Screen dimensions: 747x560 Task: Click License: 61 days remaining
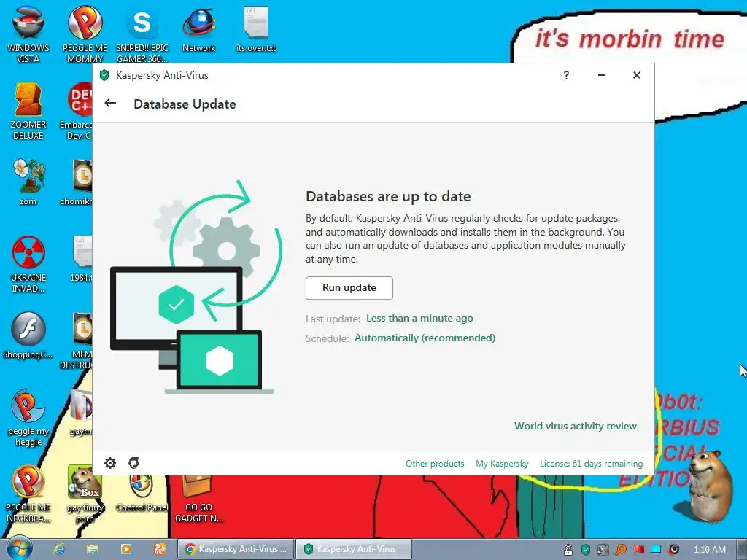(x=591, y=463)
